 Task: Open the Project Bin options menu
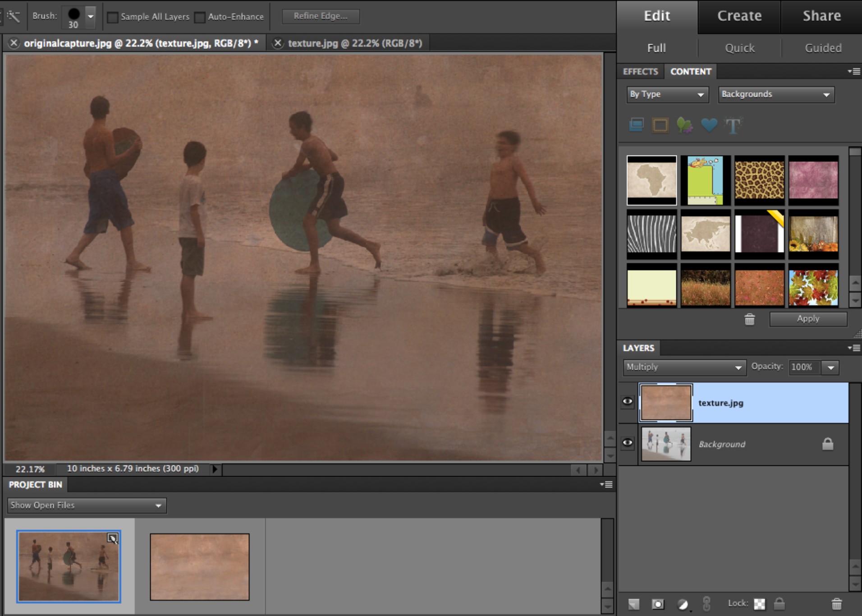point(606,484)
